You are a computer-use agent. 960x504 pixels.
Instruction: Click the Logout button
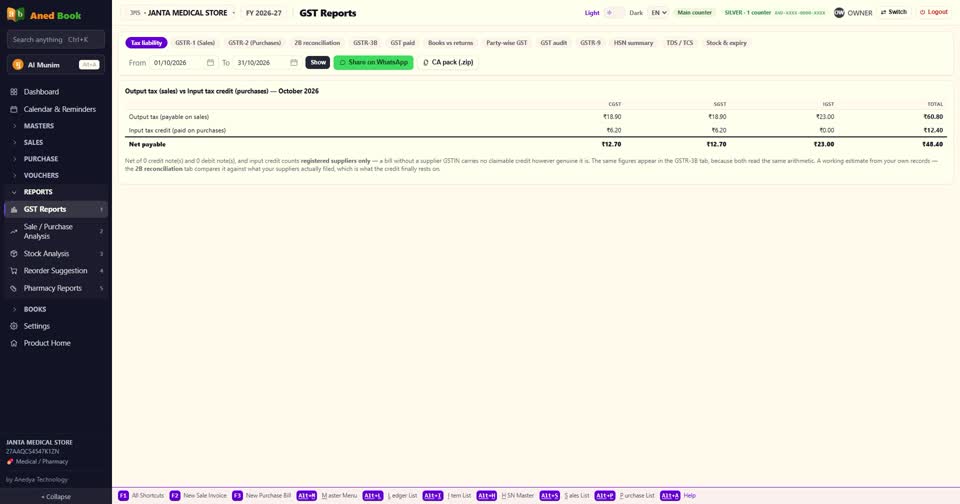(934, 12)
